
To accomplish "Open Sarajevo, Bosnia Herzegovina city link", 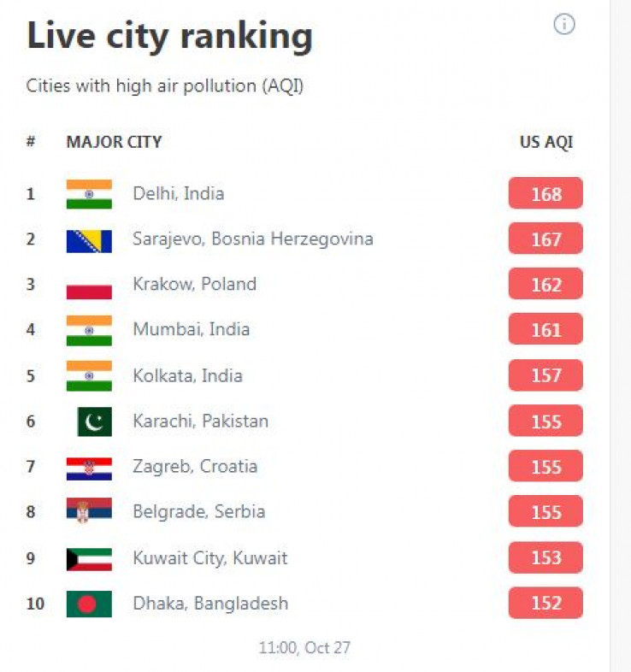I will pyautogui.click(x=253, y=239).
